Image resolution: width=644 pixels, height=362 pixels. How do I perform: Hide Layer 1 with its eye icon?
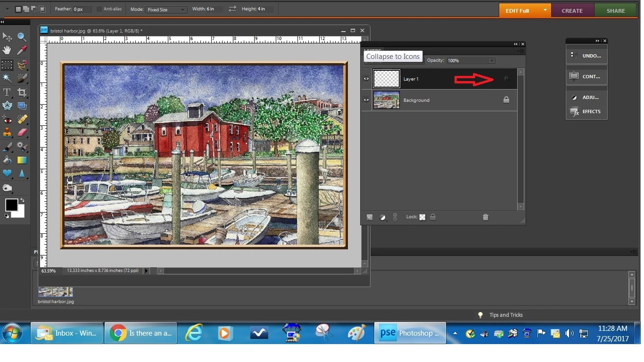(x=366, y=79)
